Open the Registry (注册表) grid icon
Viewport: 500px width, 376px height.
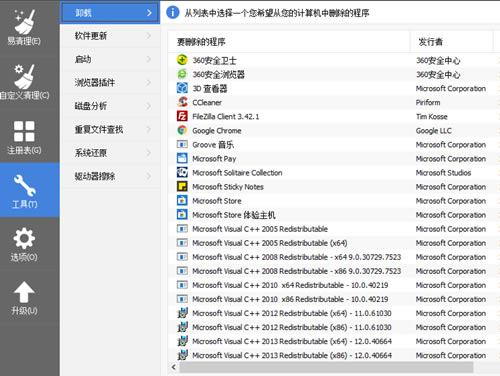[24, 131]
